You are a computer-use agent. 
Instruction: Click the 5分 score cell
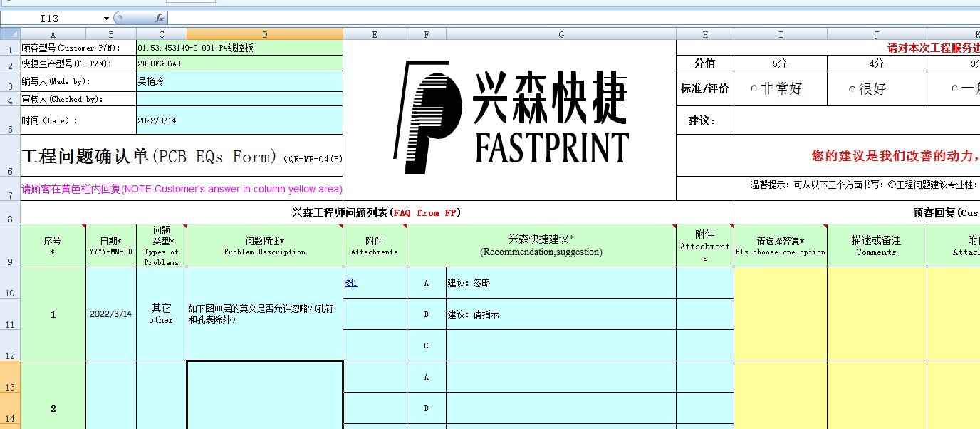(781, 63)
